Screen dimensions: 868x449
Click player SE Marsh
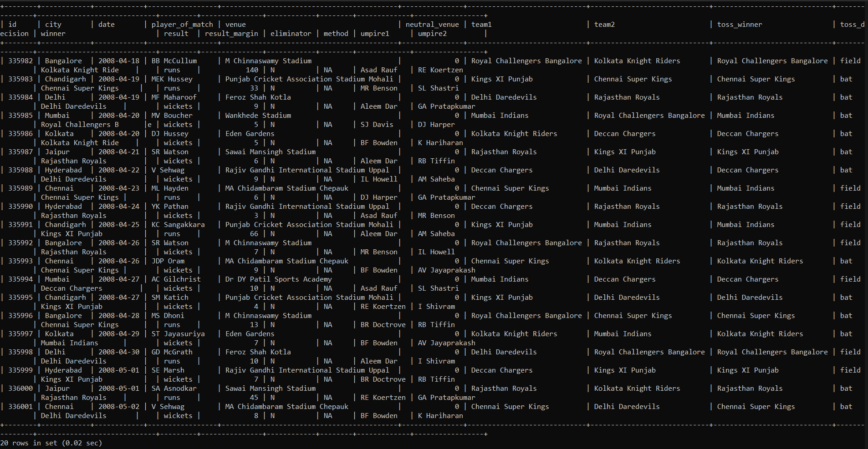point(168,370)
